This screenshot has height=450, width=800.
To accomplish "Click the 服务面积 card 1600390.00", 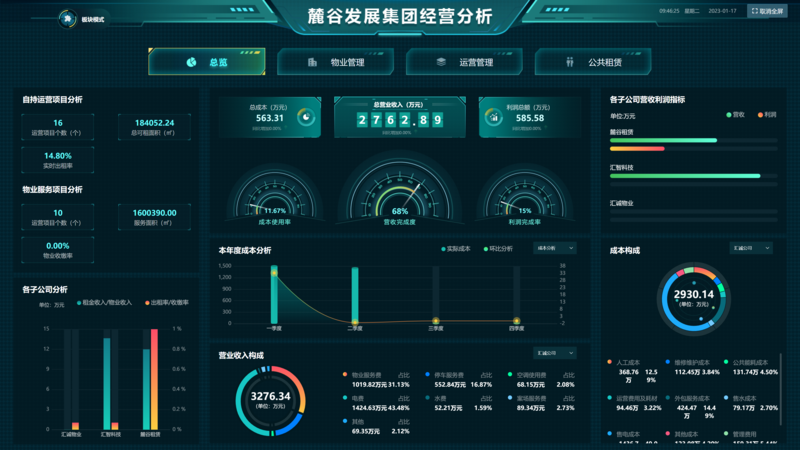I will pyautogui.click(x=154, y=217).
